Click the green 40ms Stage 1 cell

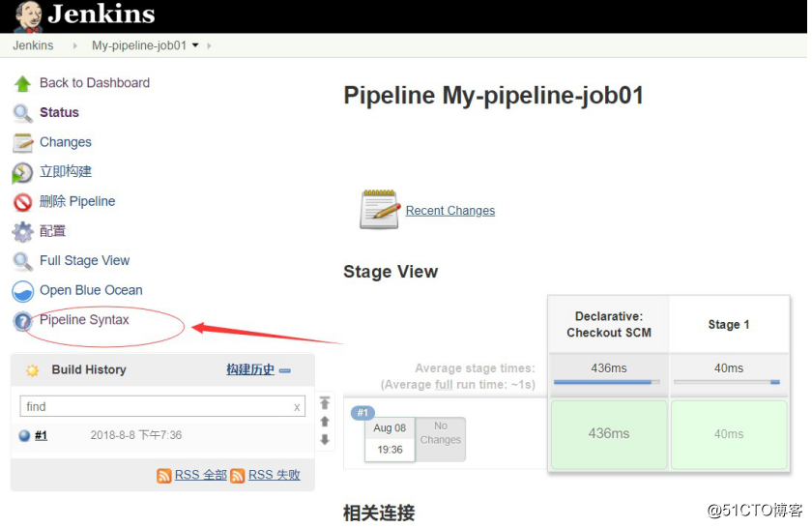(x=729, y=434)
